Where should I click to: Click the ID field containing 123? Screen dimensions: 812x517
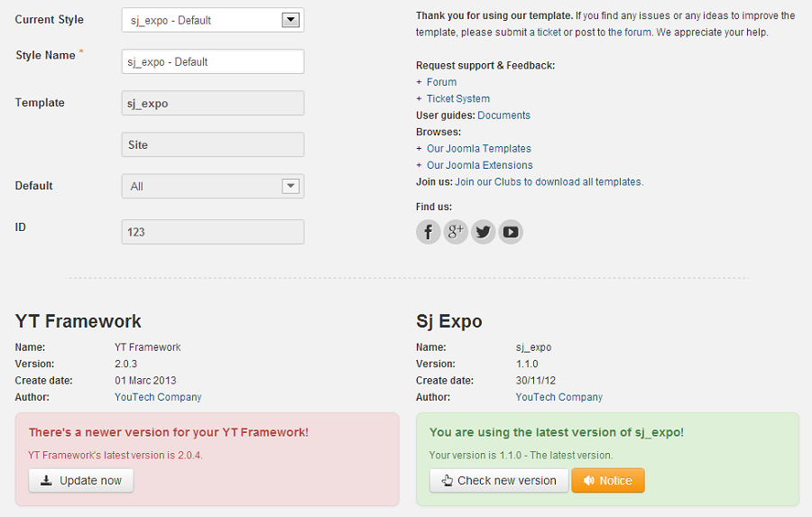point(213,232)
